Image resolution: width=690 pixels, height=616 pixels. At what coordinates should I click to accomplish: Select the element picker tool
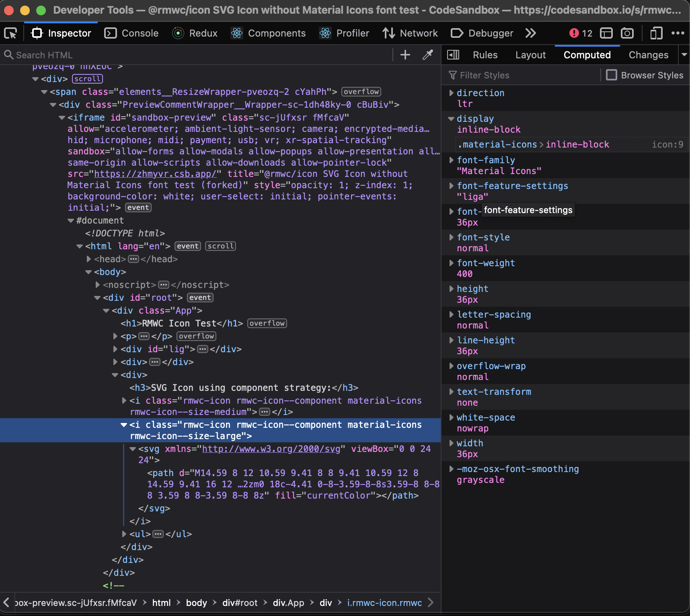pos(10,33)
